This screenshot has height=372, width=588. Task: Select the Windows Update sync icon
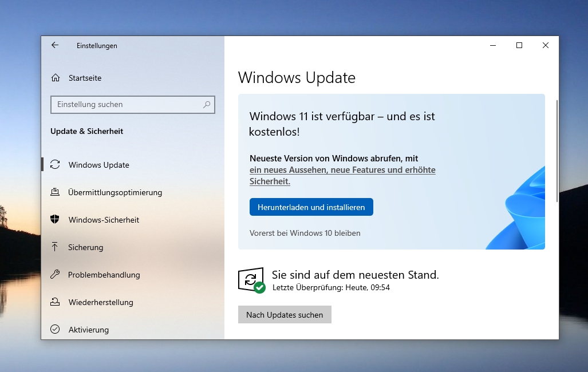click(x=55, y=165)
